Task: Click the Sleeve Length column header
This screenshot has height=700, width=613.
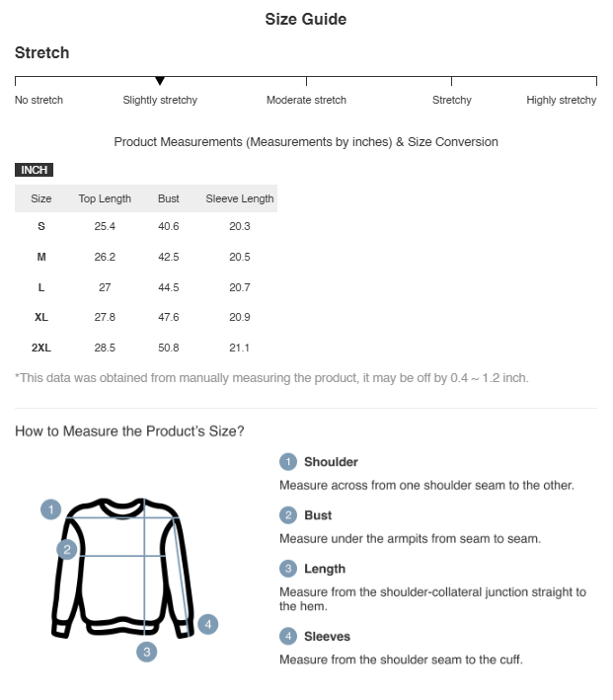Action: point(240,198)
